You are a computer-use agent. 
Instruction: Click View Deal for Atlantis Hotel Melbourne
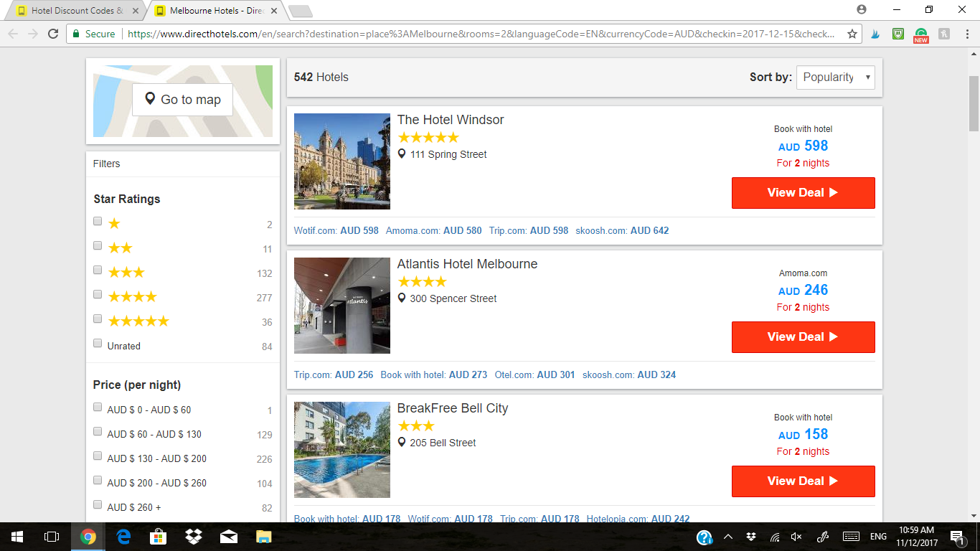coord(803,337)
